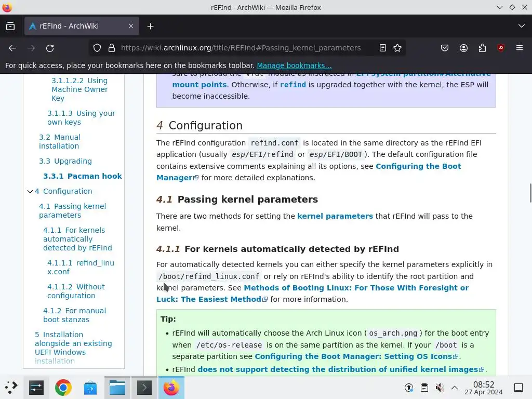Click the site security padlock icon
The width and height of the screenshot is (532, 399).
click(x=112, y=48)
